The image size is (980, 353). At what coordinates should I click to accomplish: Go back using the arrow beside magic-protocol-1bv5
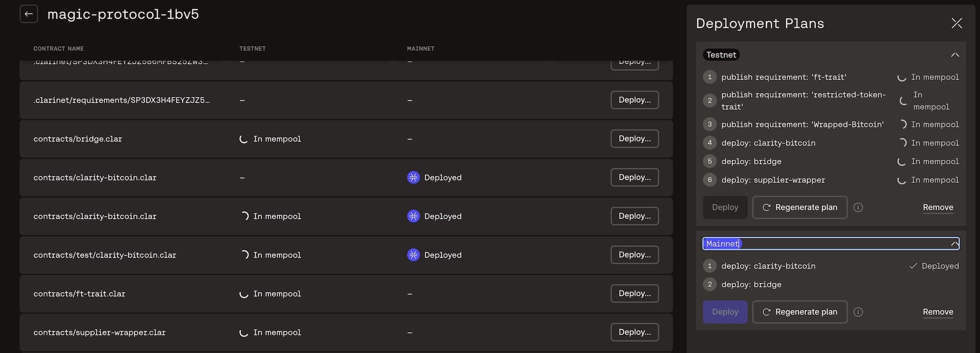coord(28,14)
